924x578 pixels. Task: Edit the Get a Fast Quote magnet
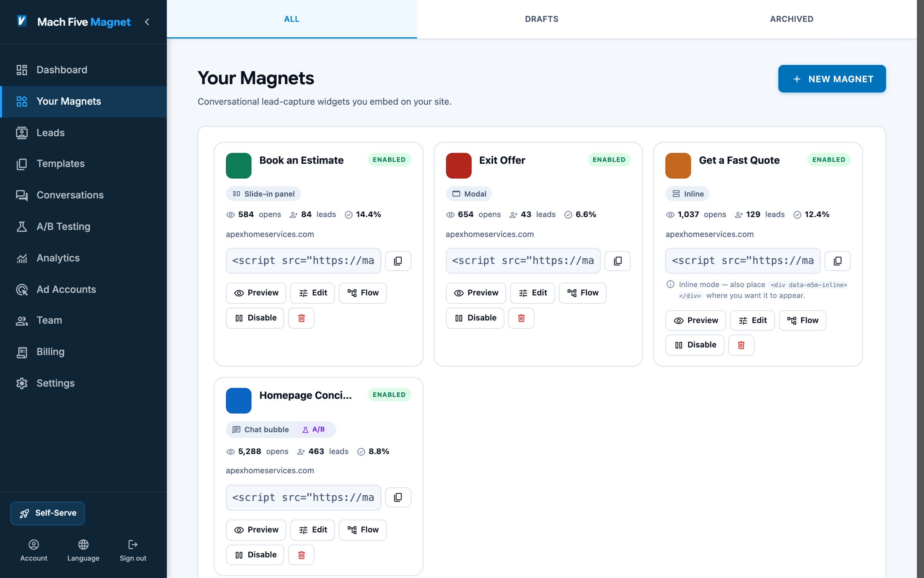(752, 321)
